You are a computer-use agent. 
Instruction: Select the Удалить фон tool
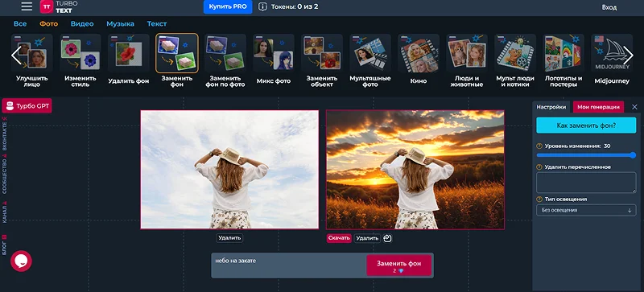coord(129,60)
